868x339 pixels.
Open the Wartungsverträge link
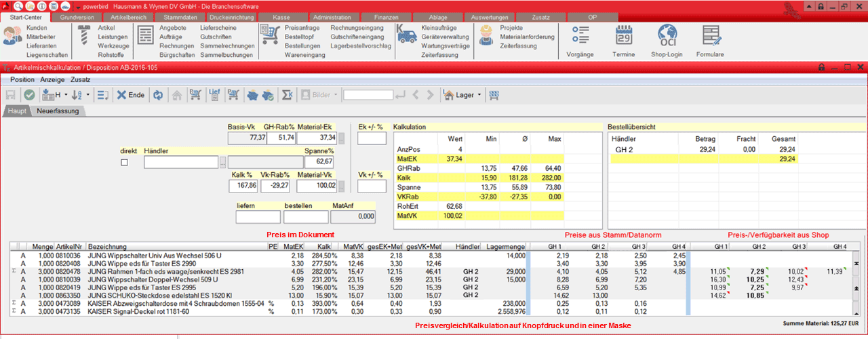tap(446, 46)
